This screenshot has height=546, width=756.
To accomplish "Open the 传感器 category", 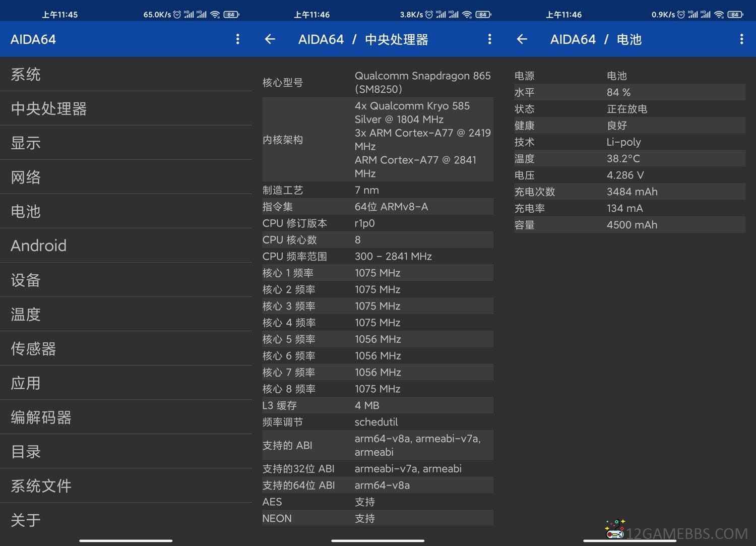I will coord(126,349).
